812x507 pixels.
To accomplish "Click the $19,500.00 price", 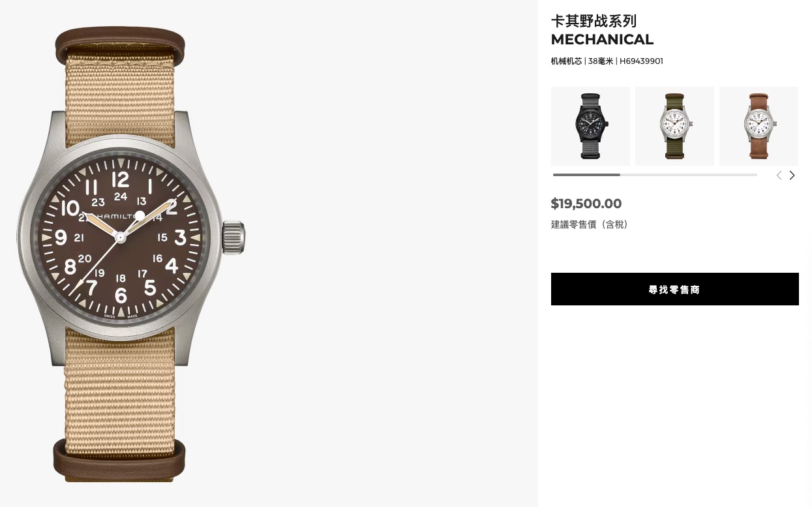I will pos(586,204).
